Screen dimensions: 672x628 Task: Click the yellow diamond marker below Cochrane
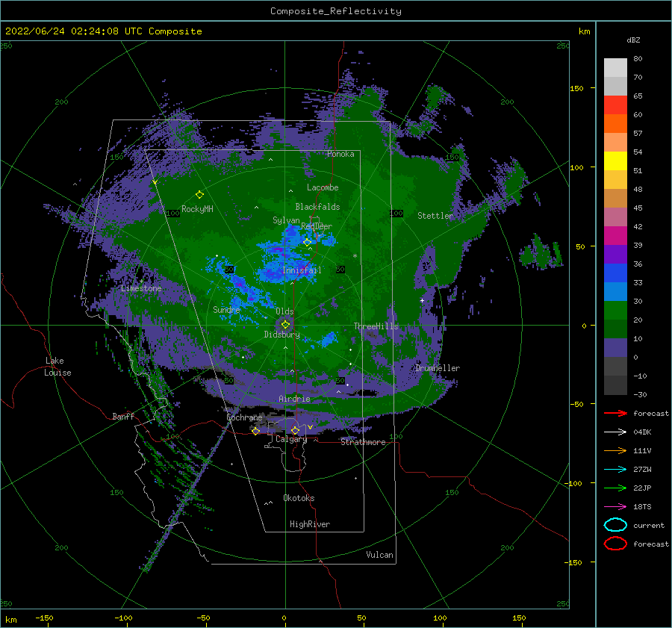coord(256,431)
